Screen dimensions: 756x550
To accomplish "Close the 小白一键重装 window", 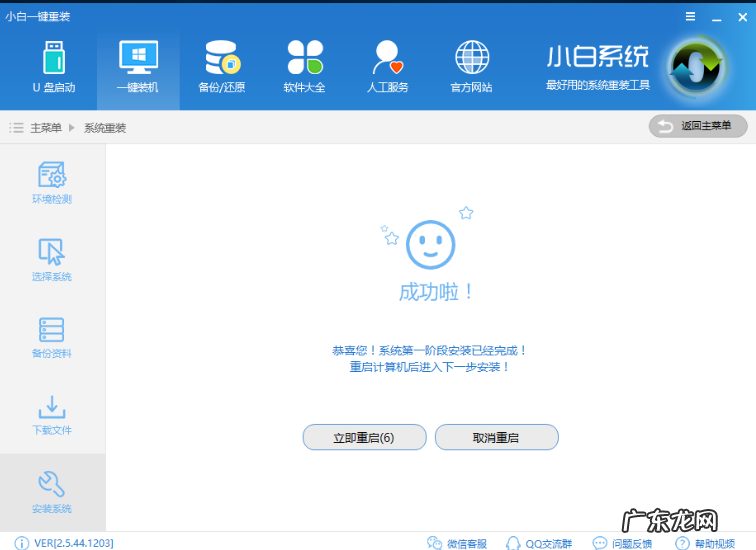I will (742, 17).
